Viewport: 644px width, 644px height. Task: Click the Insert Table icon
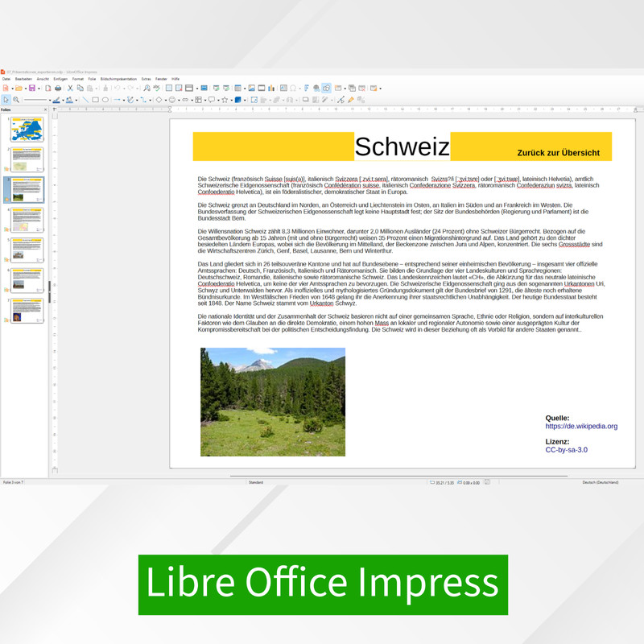coord(237,88)
